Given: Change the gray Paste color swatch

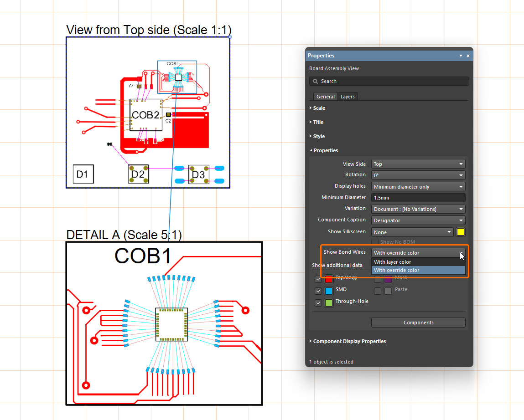Looking at the screenshot, I should (388, 291).
